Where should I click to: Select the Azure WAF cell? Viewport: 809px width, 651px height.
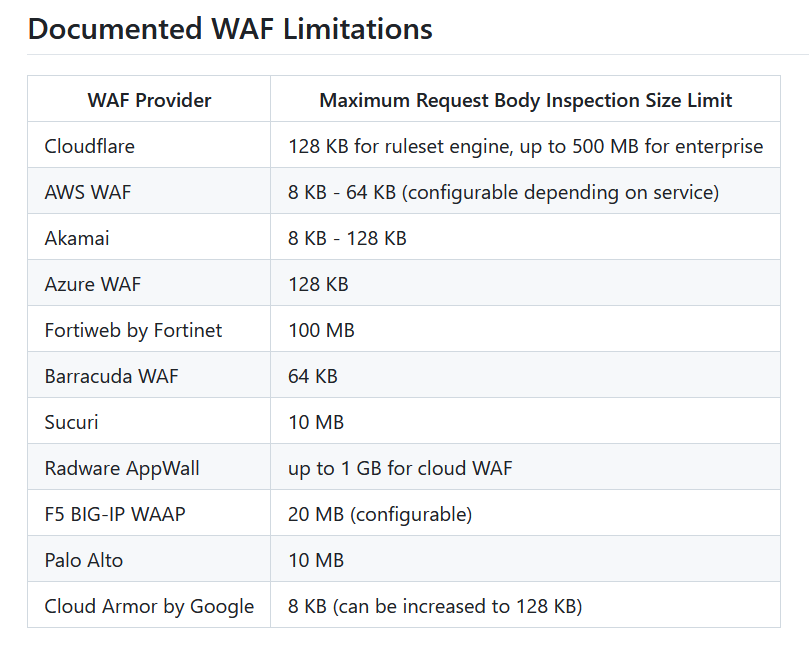(93, 284)
